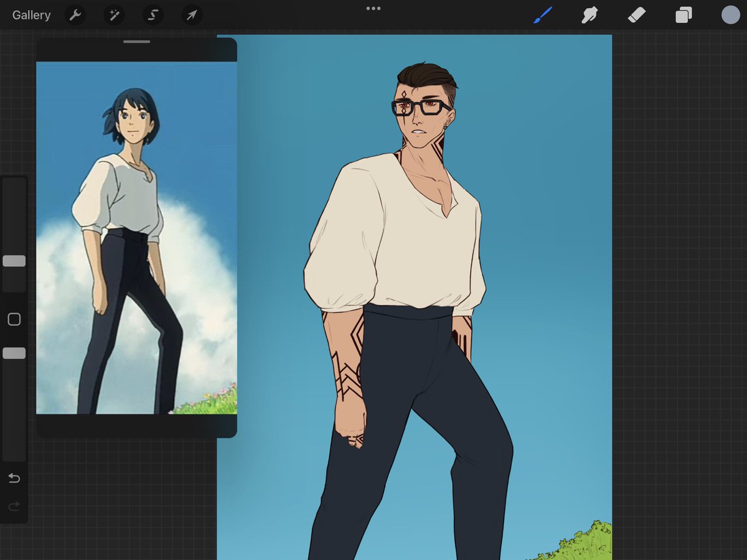Select the Smudge tool
This screenshot has height=560, width=747.
click(590, 15)
